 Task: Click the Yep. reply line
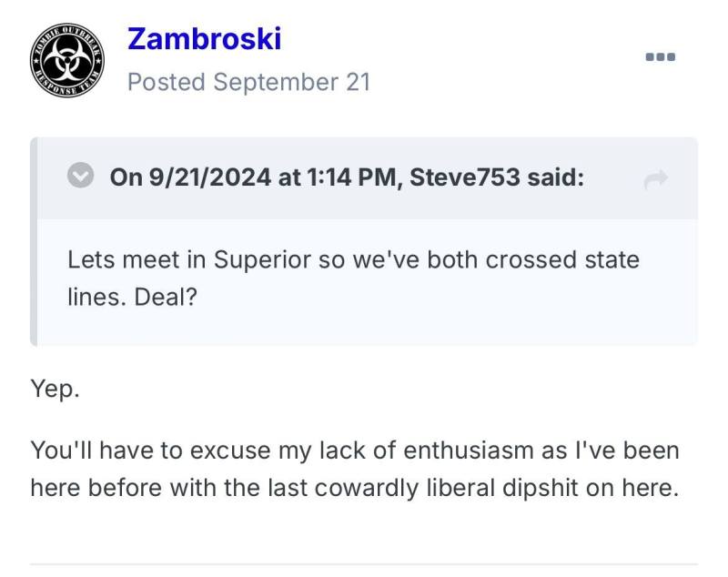tap(56, 389)
